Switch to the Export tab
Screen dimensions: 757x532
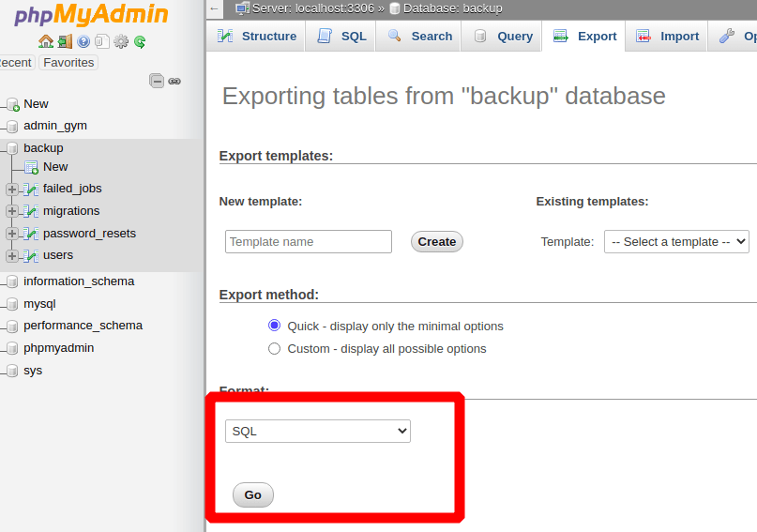583,37
